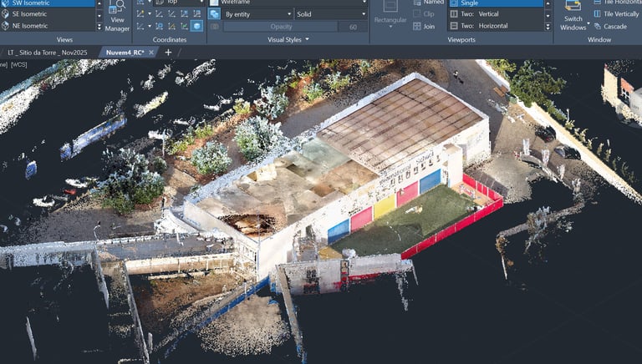Adjust the Opacity slider

[x=281, y=27]
